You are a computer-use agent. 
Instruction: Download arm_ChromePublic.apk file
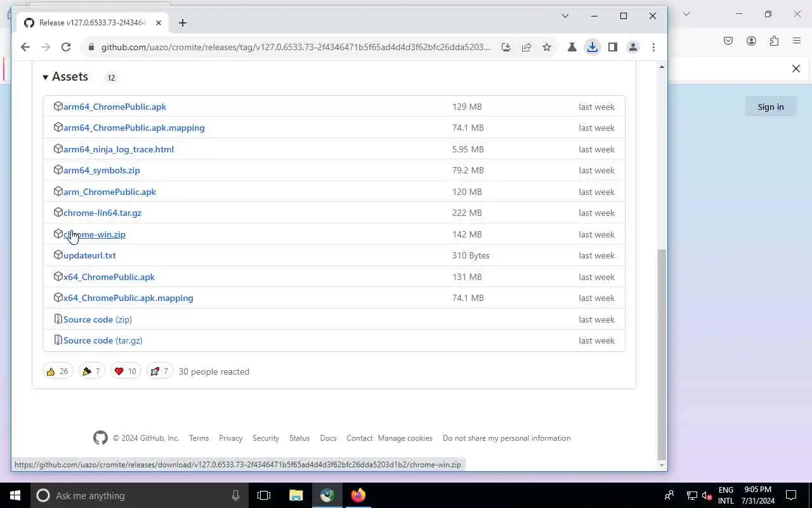[110, 192]
